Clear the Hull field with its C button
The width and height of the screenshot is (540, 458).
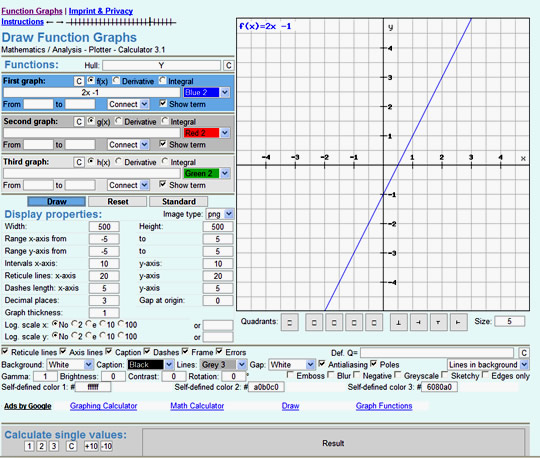coord(228,65)
